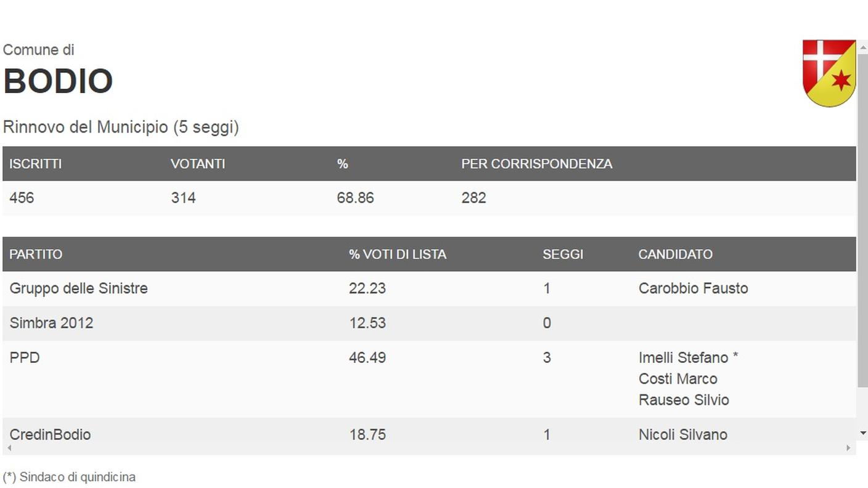
Task: Click the CANDIDATO column header
Action: (x=676, y=254)
